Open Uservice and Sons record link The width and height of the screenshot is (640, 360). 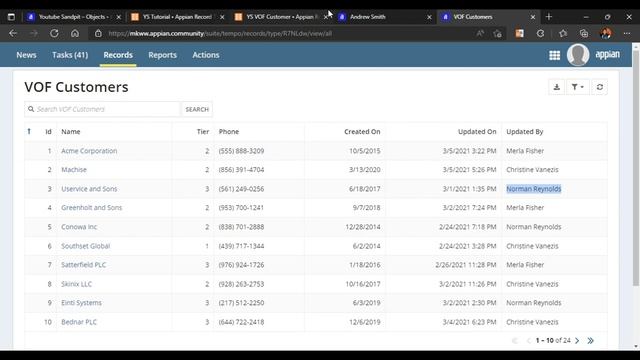coord(89,189)
